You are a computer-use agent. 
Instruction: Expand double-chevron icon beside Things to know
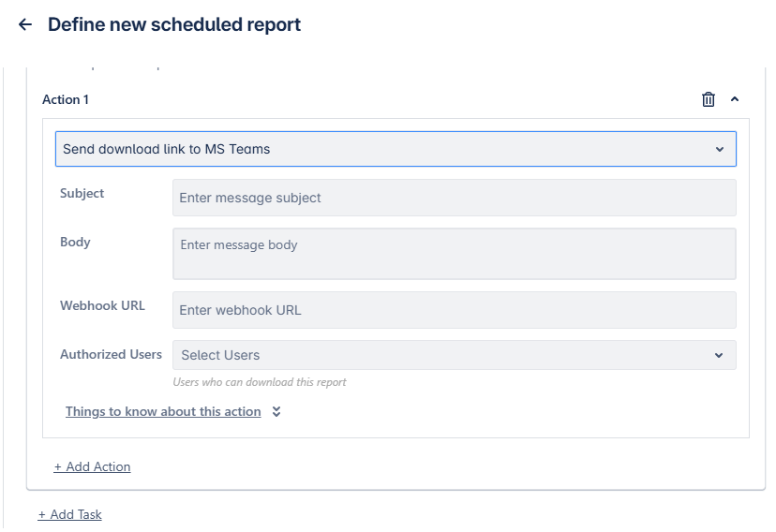(x=276, y=411)
